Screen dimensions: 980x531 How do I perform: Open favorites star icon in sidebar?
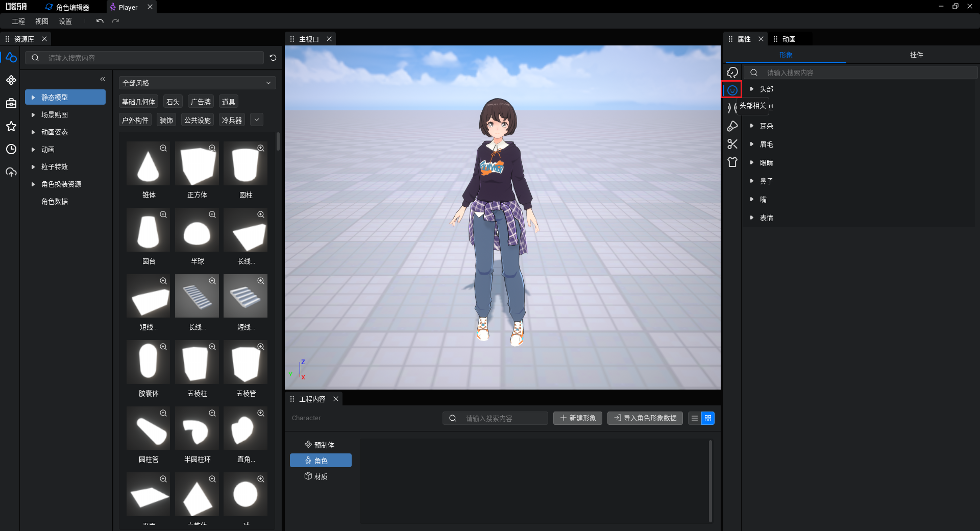pos(11,126)
